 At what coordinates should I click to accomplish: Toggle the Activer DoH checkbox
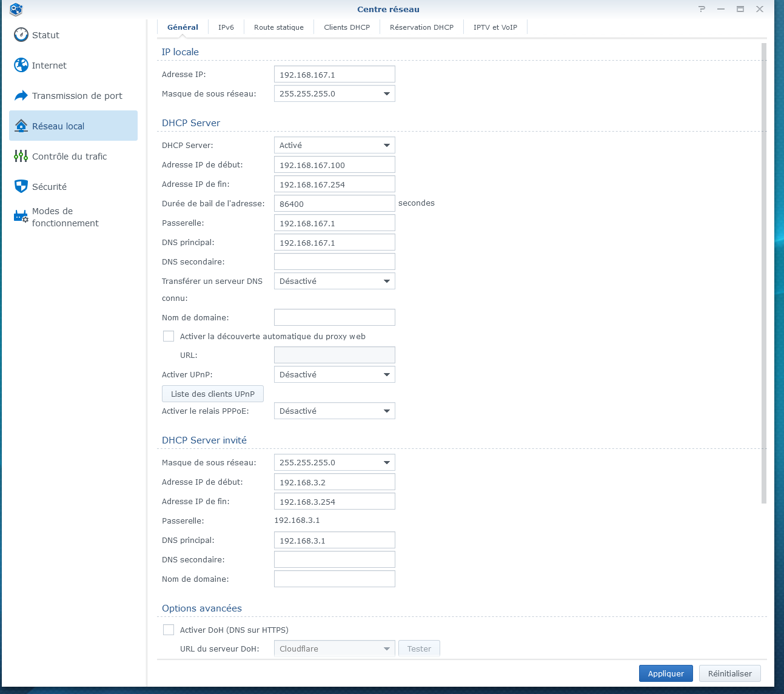pos(169,630)
